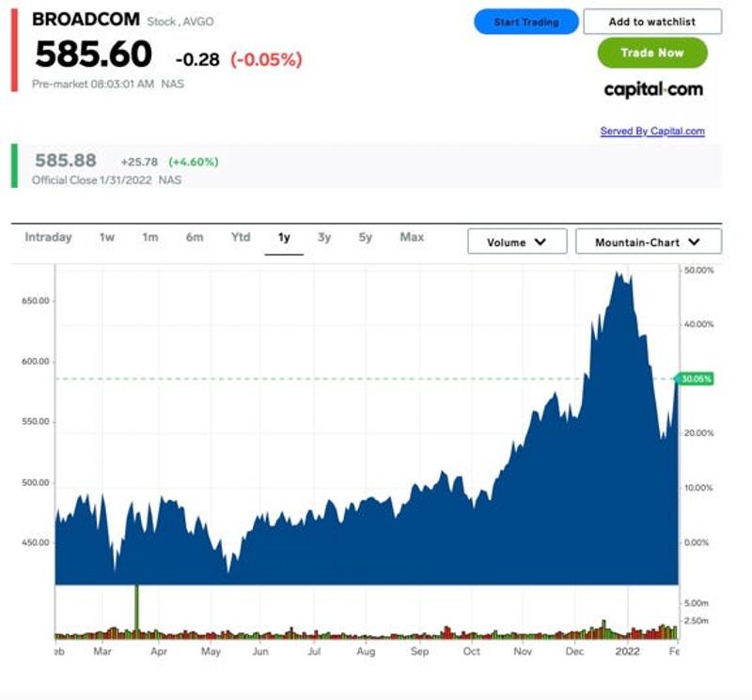752x700 pixels.
Task: Click the green 30.05% price marker
Action: coord(695,379)
